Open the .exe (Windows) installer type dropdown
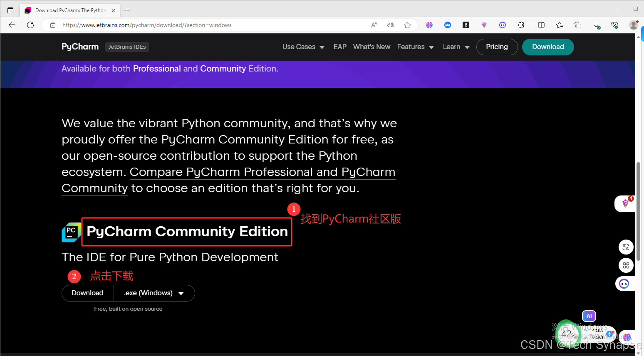This screenshot has width=644, height=356. tap(154, 293)
